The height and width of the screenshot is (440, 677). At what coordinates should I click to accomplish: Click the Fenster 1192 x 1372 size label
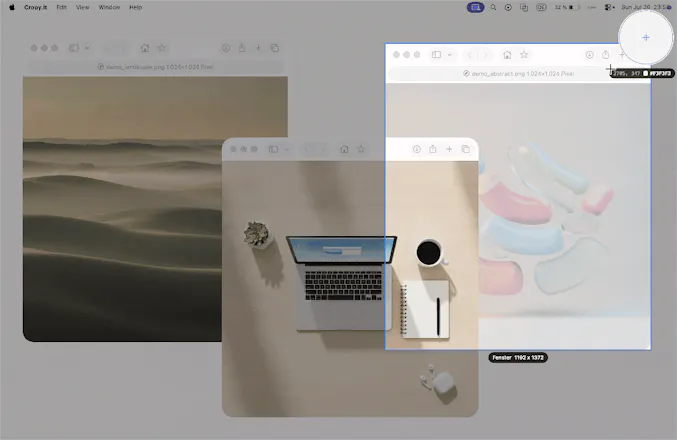(518, 358)
